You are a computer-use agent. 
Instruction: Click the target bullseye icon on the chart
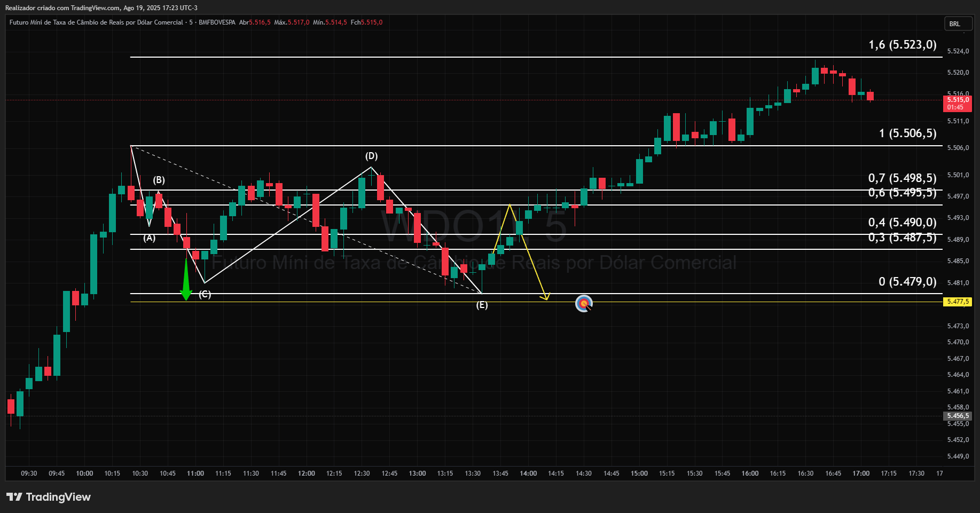point(584,304)
